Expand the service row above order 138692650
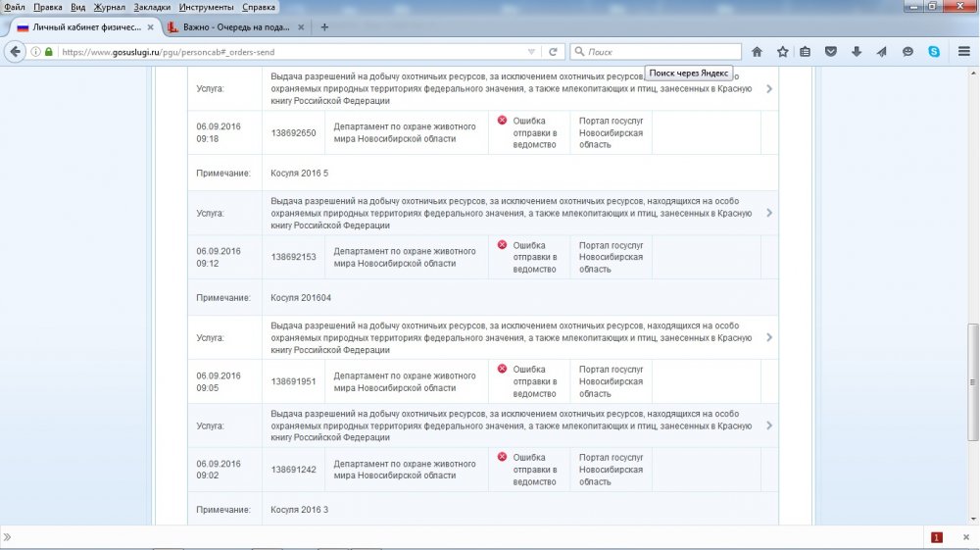Viewport: 980px width, 550px height. click(x=769, y=89)
